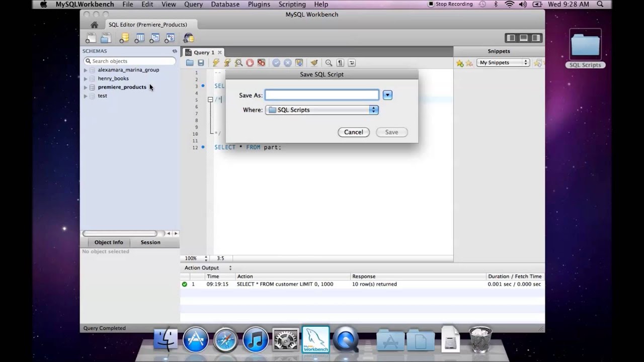The height and width of the screenshot is (362, 644).
Task: Create a new routine icon
Action: pyautogui.click(x=170, y=38)
